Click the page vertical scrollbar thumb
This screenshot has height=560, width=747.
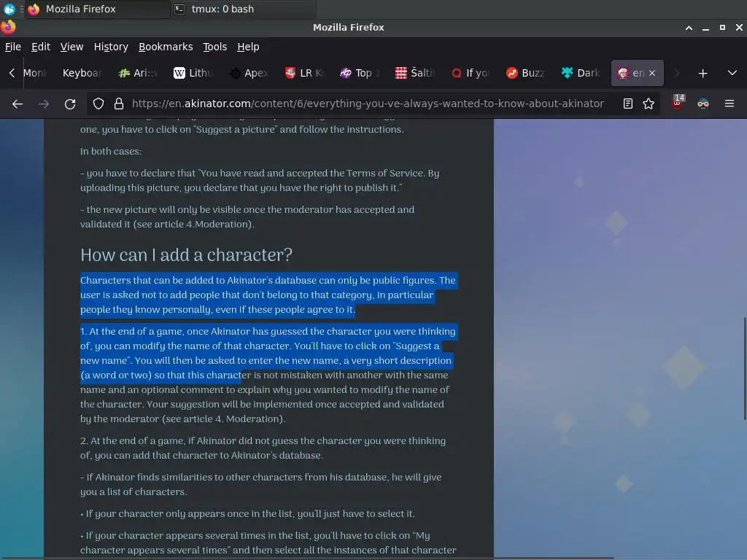point(744,368)
